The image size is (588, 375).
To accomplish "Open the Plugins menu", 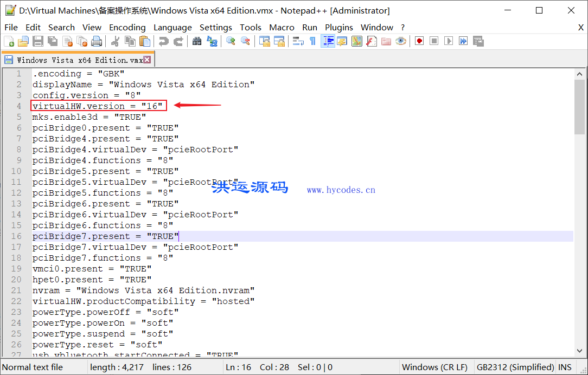I will [x=339, y=27].
